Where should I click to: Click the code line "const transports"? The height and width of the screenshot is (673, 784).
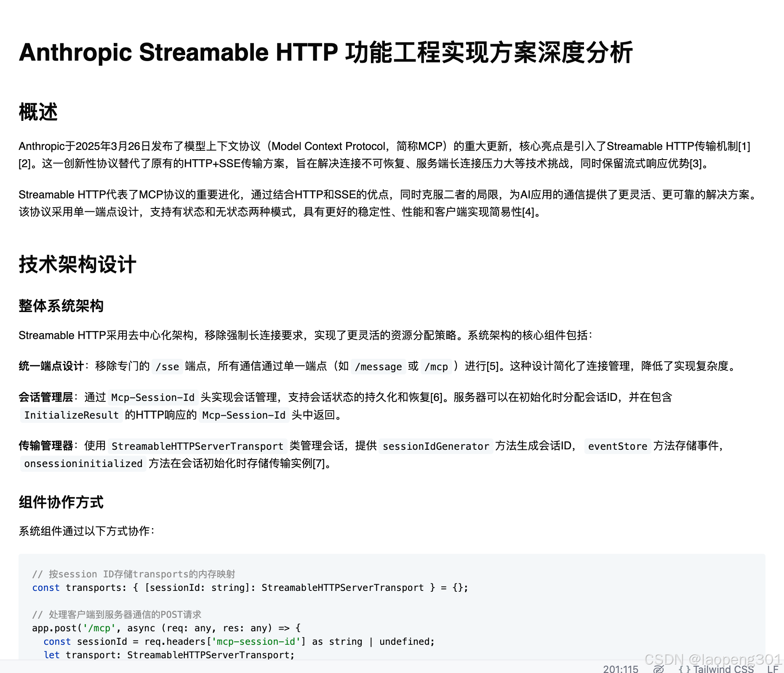(250, 588)
